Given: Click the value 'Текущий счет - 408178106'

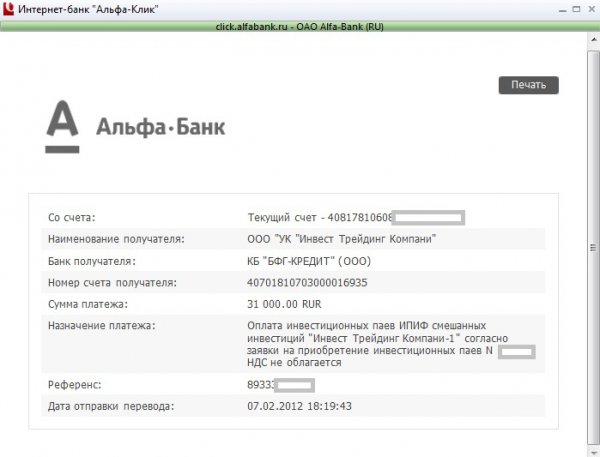Looking at the screenshot, I should tap(320, 217).
